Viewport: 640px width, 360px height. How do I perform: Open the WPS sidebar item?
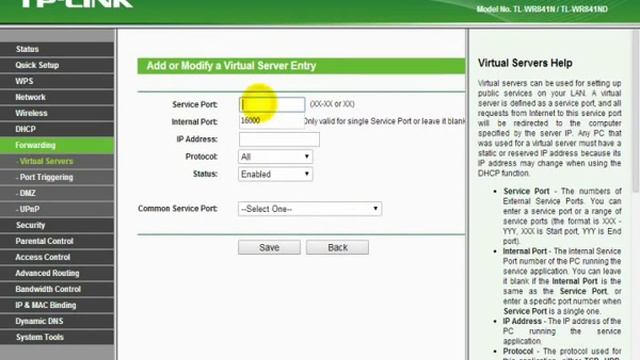point(57,81)
